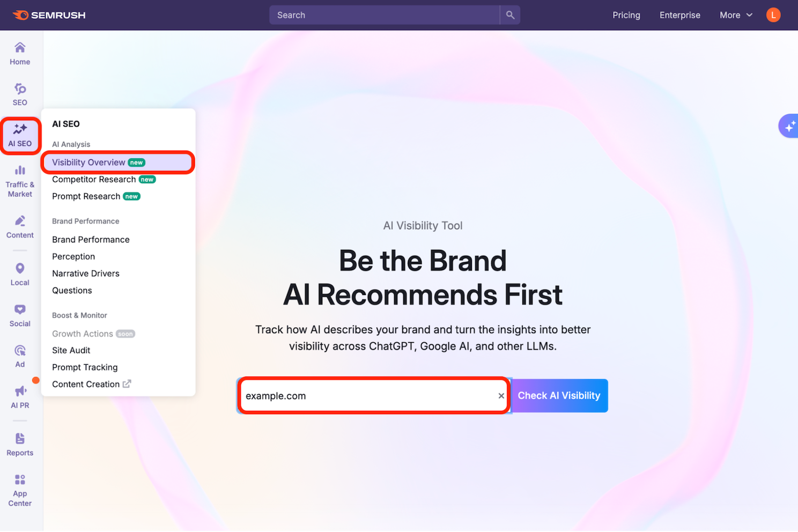
Task: Click the Home sidebar icon
Action: 20,54
